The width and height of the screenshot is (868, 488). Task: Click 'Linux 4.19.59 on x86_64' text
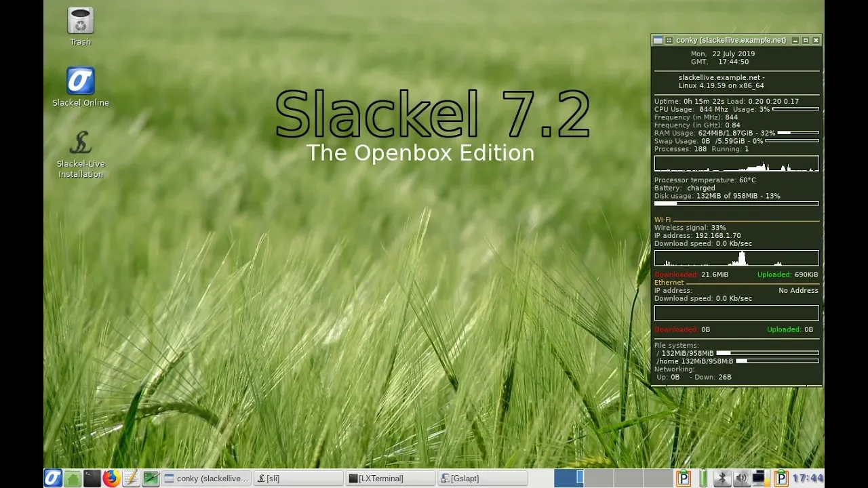(722, 85)
